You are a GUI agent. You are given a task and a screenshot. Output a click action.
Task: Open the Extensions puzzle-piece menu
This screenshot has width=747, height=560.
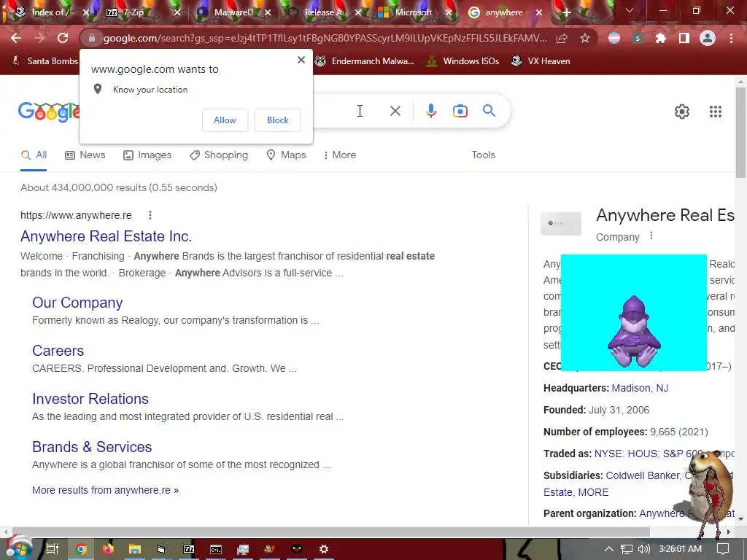(x=660, y=38)
